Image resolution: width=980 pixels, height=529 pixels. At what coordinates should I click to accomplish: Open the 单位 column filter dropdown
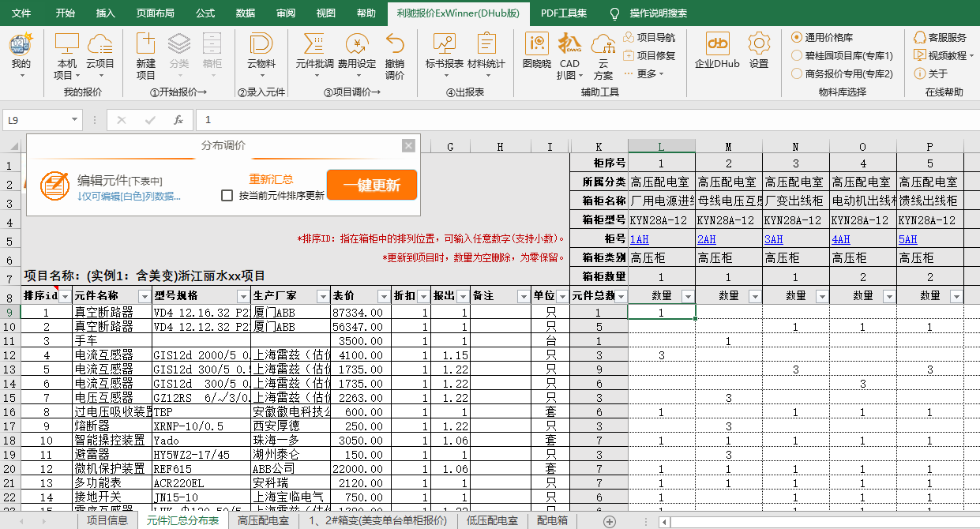[562, 296]
